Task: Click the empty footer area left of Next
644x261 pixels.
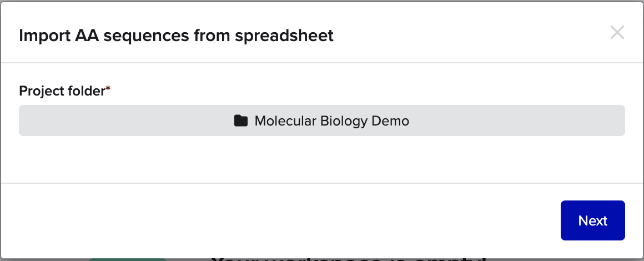Action: [278, 220]
